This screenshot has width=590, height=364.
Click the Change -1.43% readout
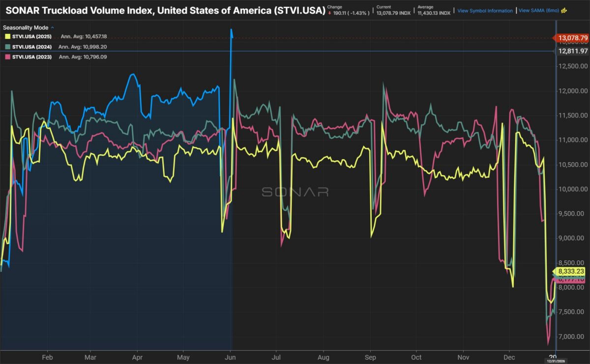(349, 10)
